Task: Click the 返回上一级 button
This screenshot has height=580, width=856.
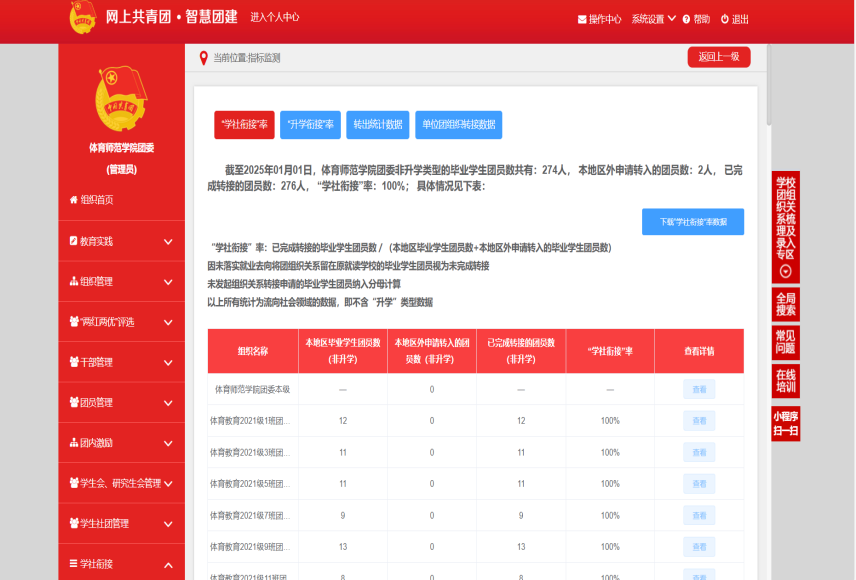Action: (718, 57)
